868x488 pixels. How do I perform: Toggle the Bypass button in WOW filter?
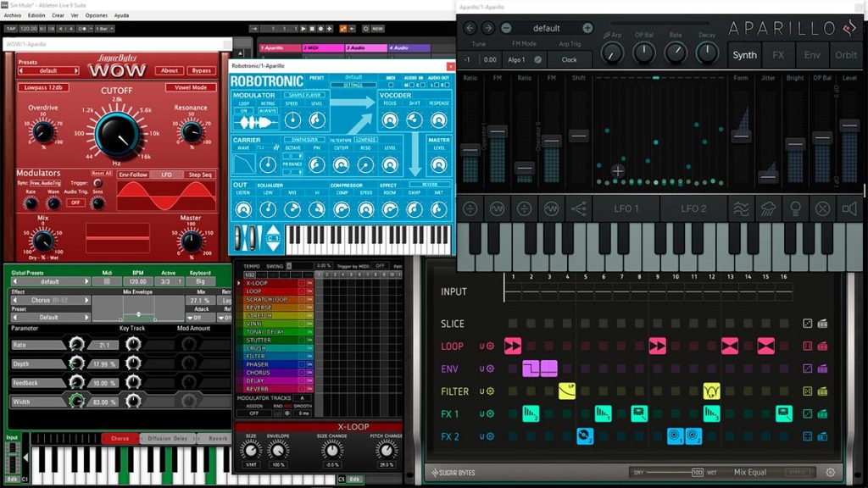tap(202, 70)
